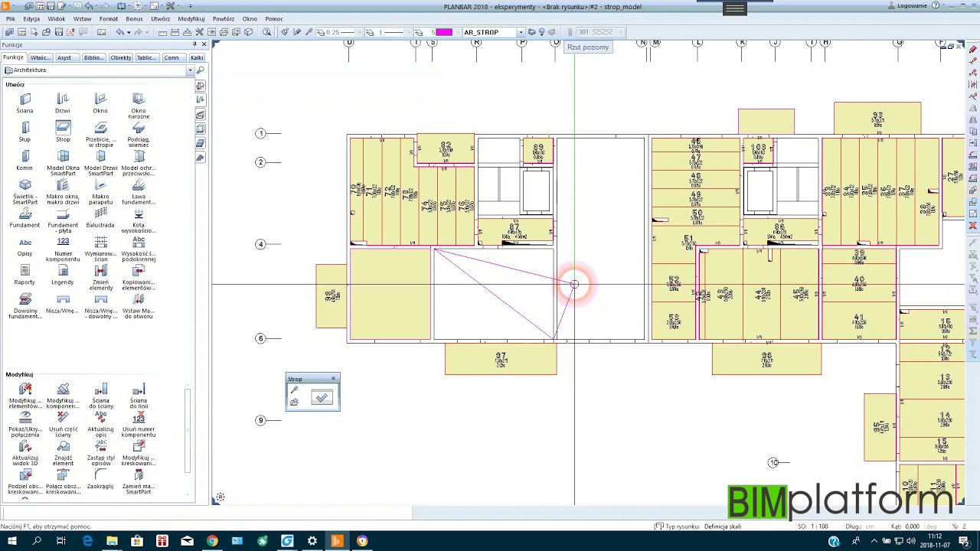
Task: Open Windows Settings gear on taskbar
Action: (x=312, y=542)
